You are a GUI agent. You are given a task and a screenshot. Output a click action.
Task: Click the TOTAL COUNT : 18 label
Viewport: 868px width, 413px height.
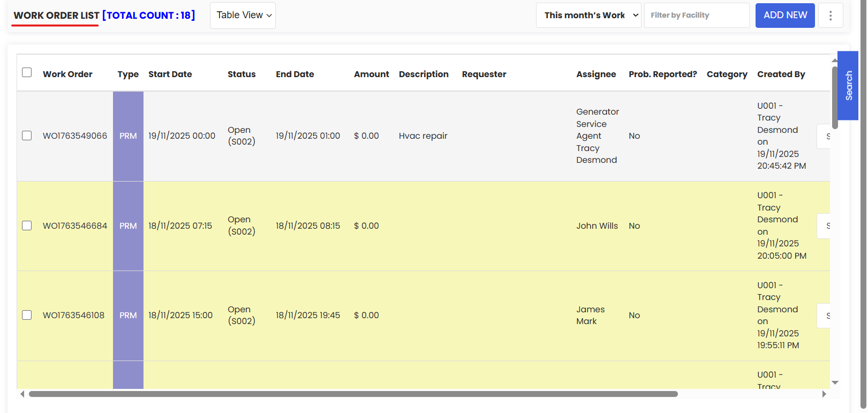[x=148, y=16]
